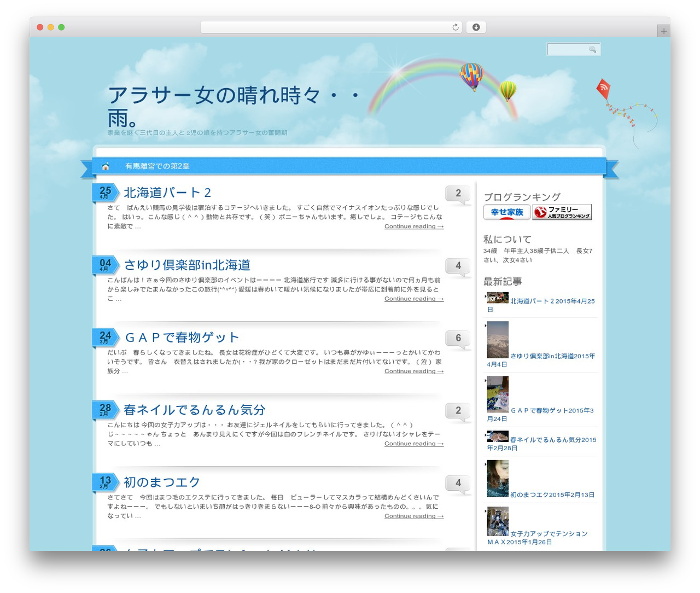Click the 13 2月 date badge
This screenshot has width=700, height=593.
(105, 482)
